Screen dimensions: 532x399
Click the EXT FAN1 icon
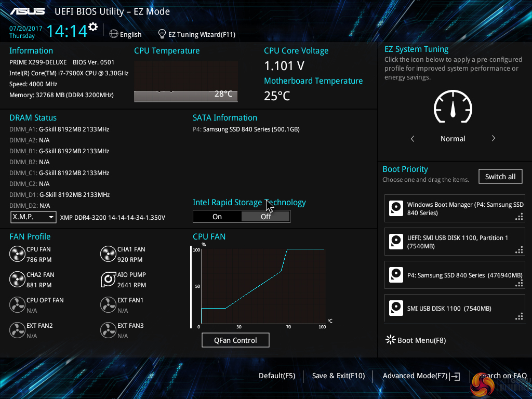pos(108,305)
